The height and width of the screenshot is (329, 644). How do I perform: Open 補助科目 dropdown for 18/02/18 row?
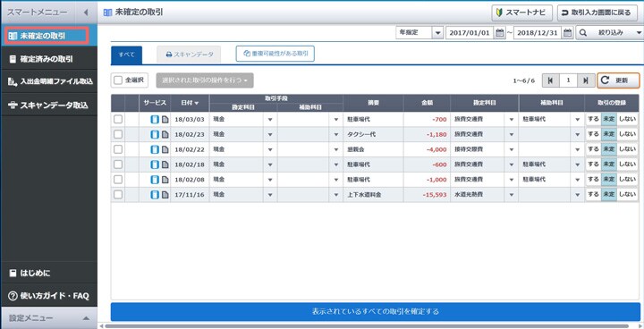point(577,164)
